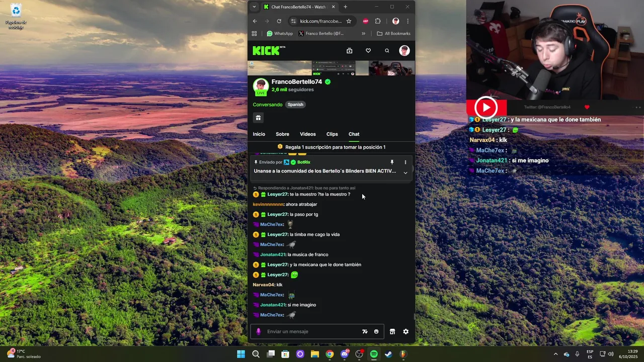
Task: Open the slash commands icon in chat box
Action: pyautogui.click(x=365, y=331)
